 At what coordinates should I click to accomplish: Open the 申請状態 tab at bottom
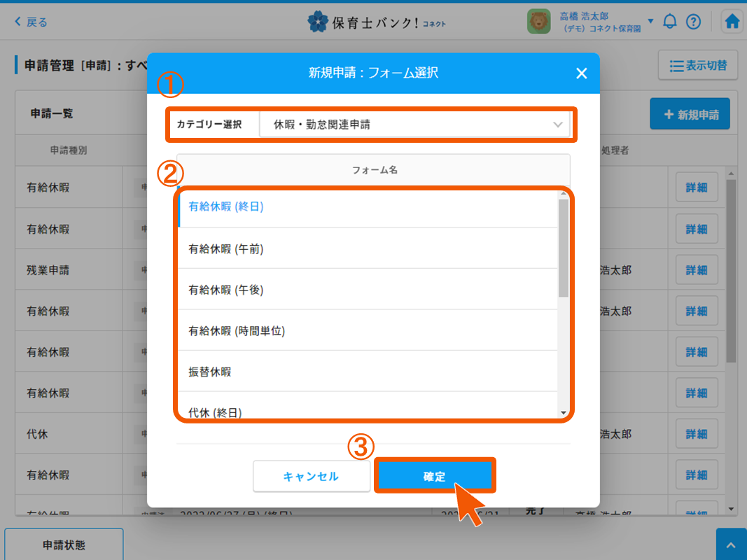[64, 545]
